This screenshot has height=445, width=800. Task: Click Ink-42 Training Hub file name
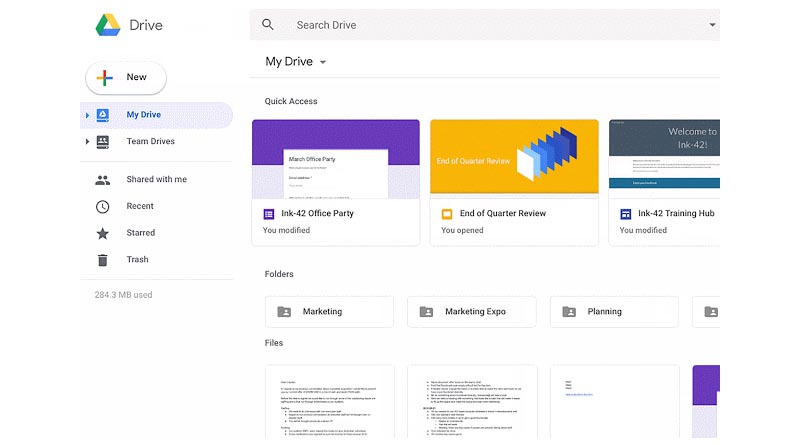676,213
